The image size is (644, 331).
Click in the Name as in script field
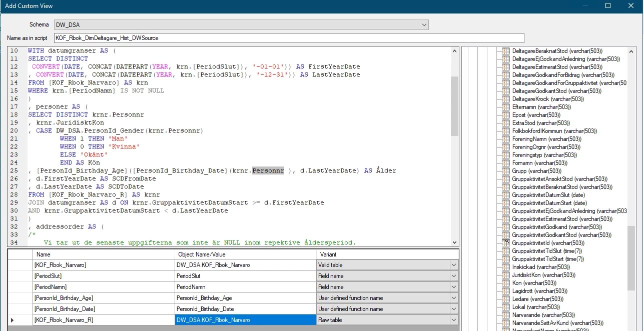point(289,38)
